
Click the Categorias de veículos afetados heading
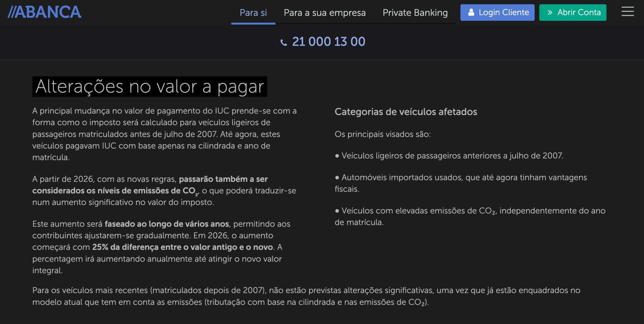point(406,112)
